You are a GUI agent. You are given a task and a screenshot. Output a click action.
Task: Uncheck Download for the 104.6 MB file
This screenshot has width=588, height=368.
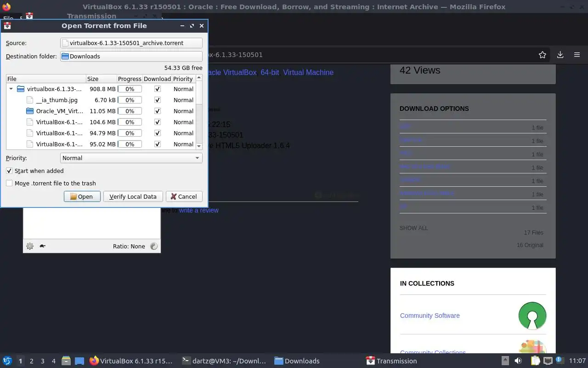point(158,122)
